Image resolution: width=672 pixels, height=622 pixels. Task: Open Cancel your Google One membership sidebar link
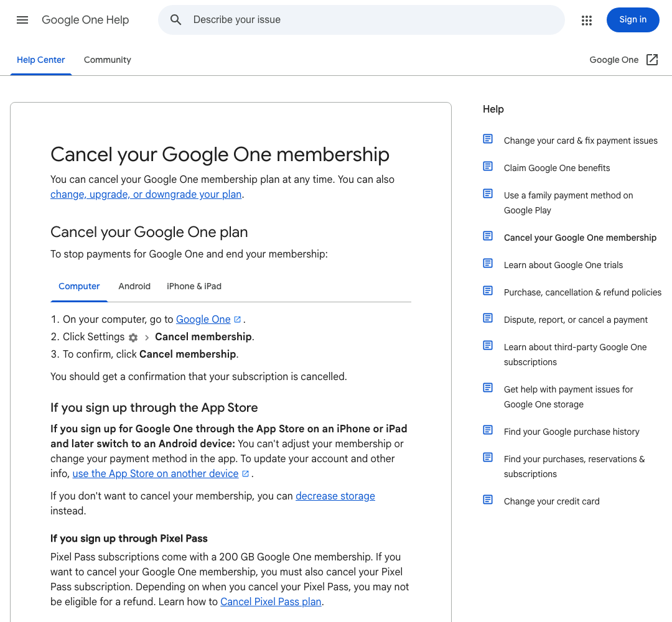580,238
